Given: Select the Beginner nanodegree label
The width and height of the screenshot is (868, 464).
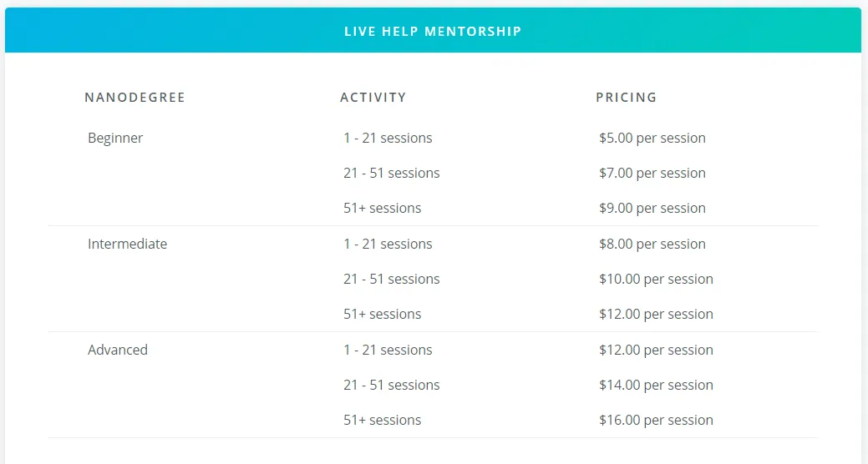Looking at the screenshot, I should (115, 139).
